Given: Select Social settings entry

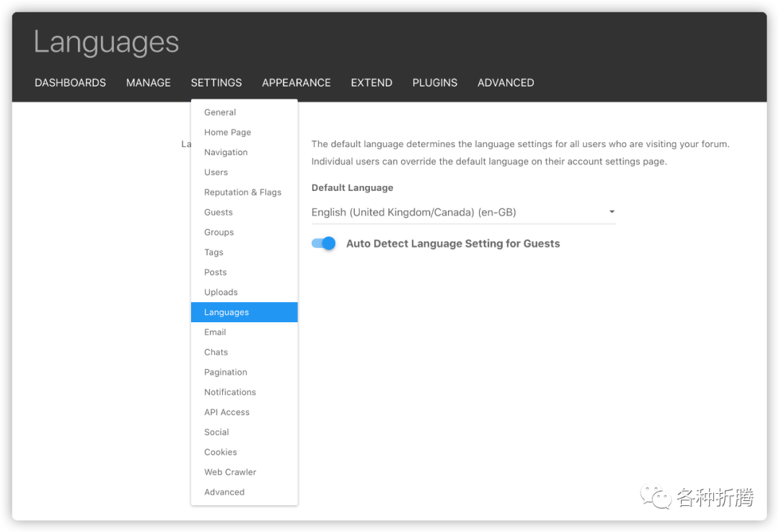Looking at the screenshot, I should point(245,432).
